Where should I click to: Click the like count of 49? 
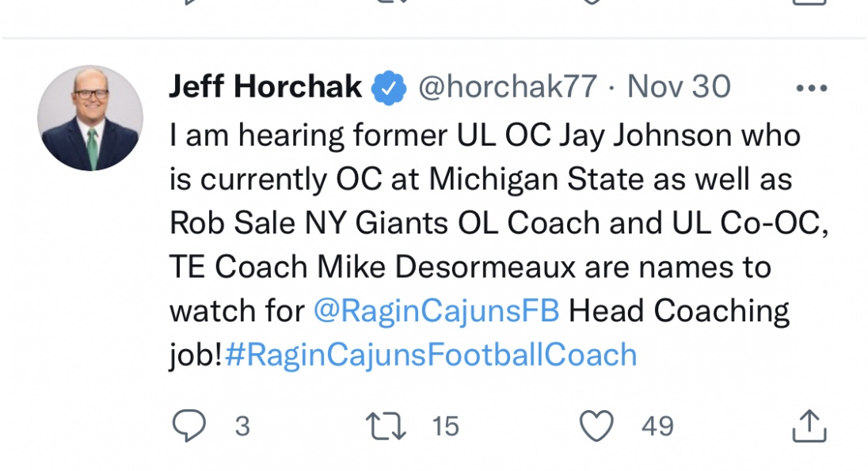[657, 427]
